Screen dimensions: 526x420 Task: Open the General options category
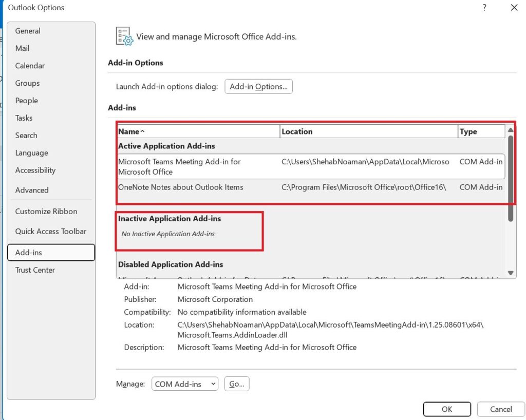(x=28, y=31)
